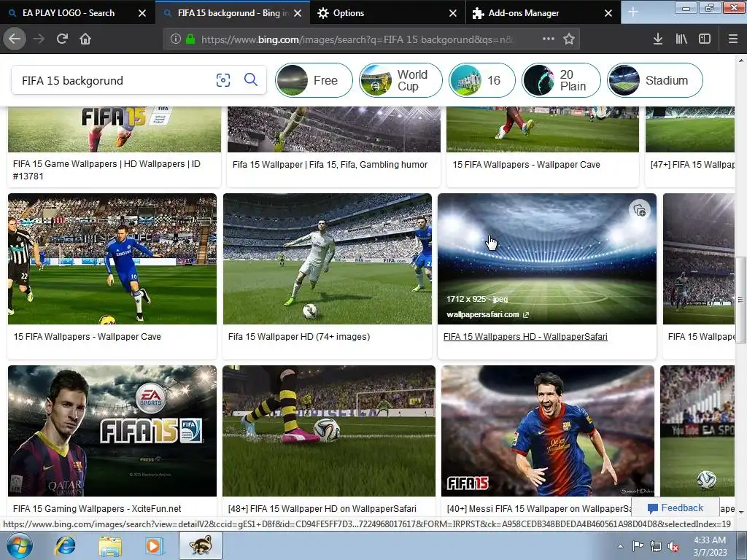Go back with the browser back arrow
Screen dimensions: 747x560
coord(15,39)
